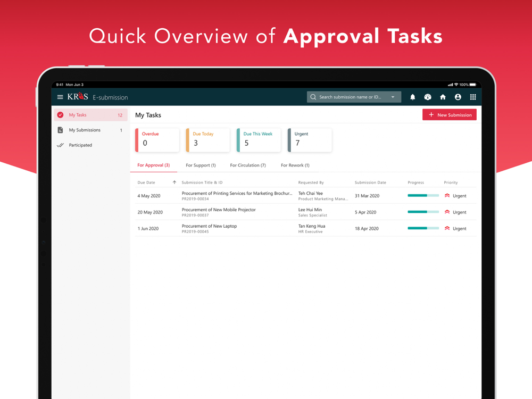Open the notifications bell
The image size is (532, 399).
[413, 97]
